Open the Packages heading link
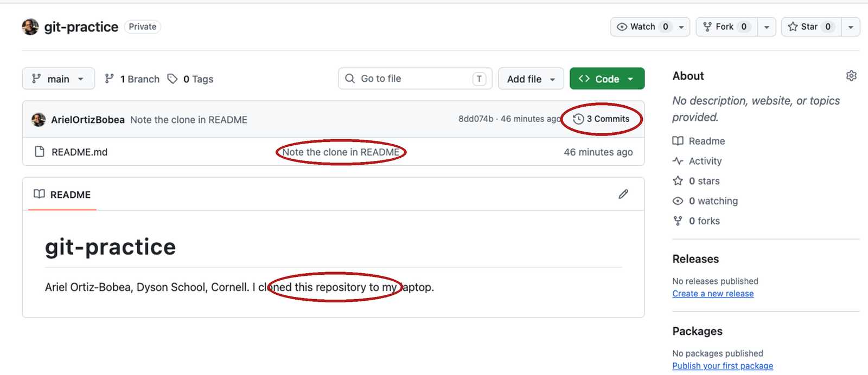Screen dimensions: 868x375 [x=697, y=331]
